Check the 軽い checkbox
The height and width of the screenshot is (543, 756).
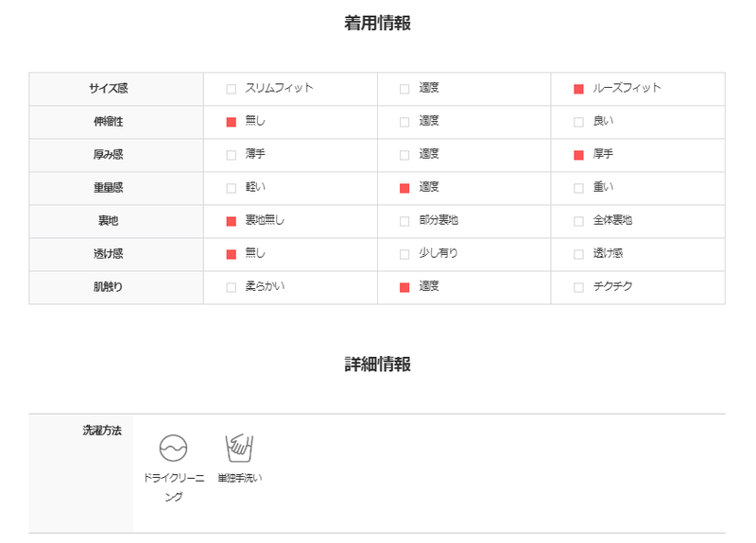point(231,188)
